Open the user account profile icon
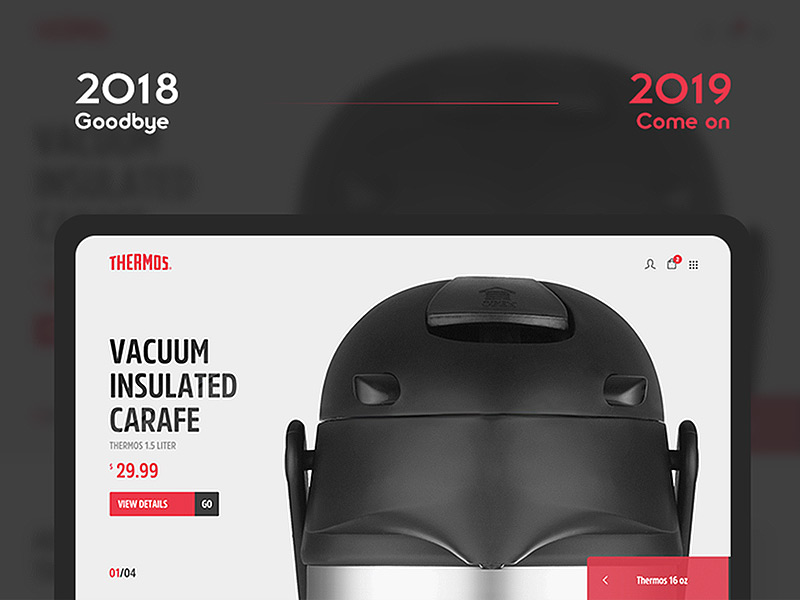This screenshot has width=800, height=600. (x=649, y=264)
